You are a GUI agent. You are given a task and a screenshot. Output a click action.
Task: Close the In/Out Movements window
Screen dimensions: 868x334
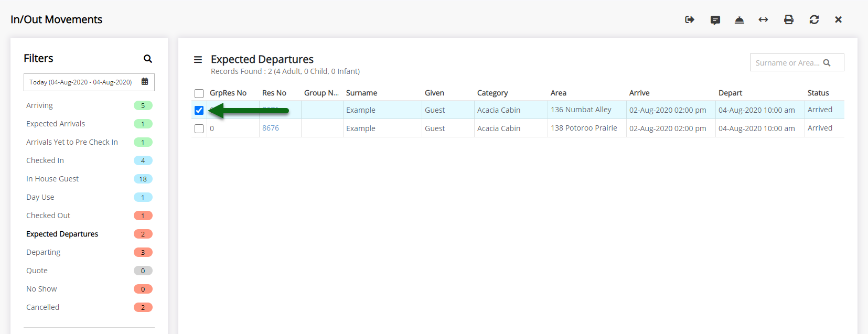[x=838, y=19]
